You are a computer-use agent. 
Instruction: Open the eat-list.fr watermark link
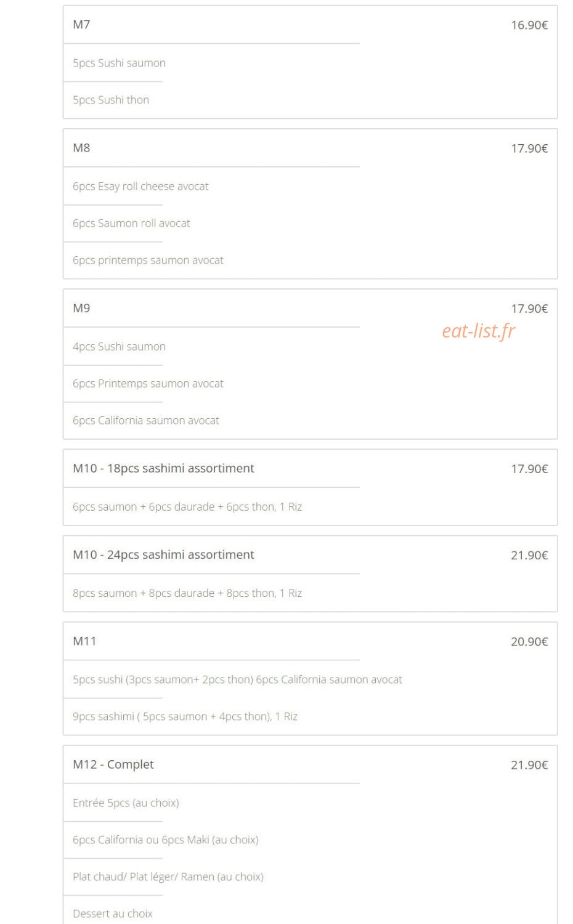pos(478,331)
